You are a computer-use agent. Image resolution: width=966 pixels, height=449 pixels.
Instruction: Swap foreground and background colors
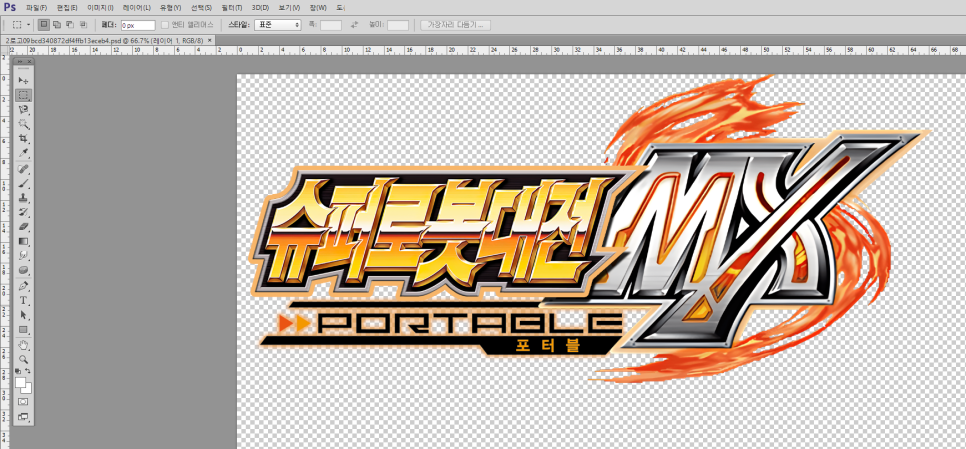(28, 371)
